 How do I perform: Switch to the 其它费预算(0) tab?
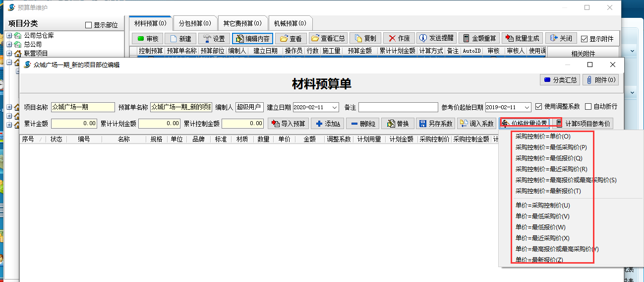coord(242,23)
